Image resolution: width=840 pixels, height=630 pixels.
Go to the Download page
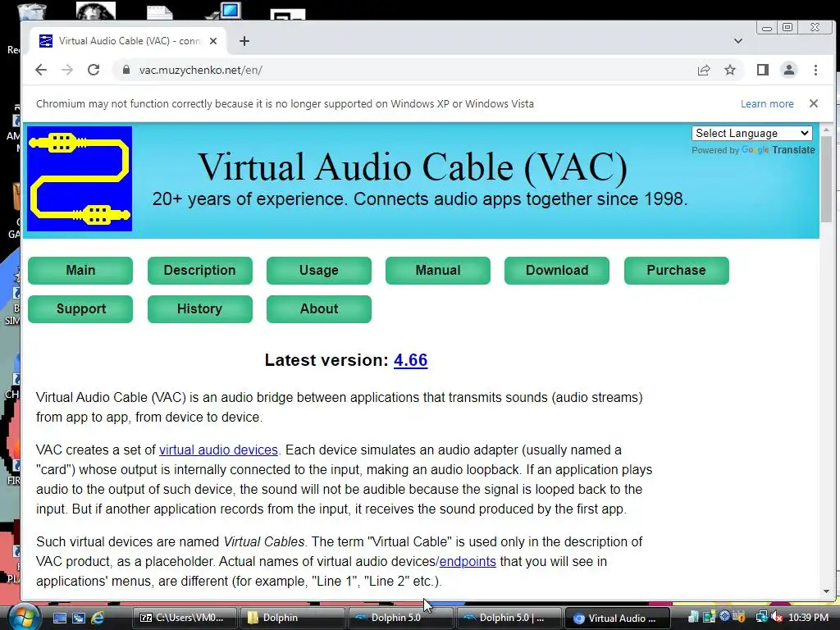click(x=557, y=270)
